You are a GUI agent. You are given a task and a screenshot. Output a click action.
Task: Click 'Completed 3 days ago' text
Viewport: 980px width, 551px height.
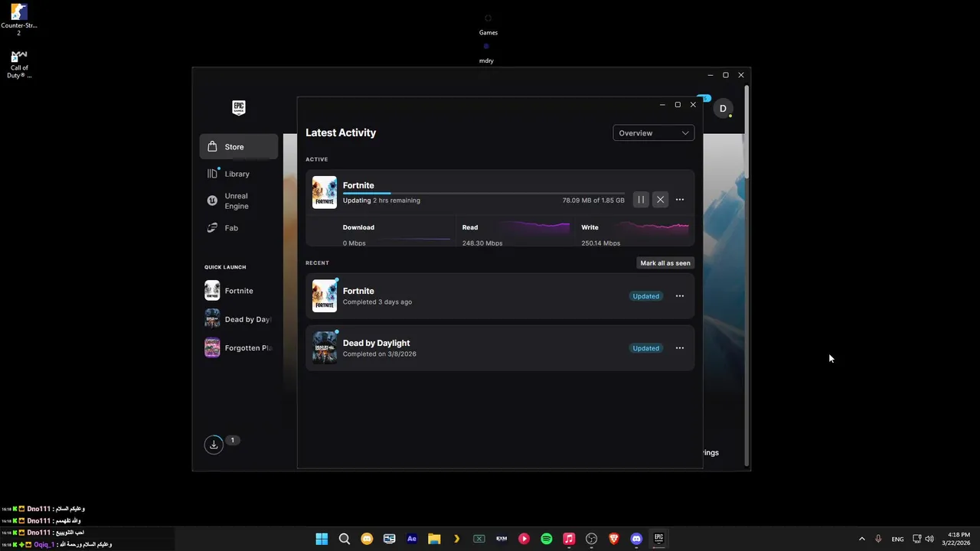pos(377,302)
